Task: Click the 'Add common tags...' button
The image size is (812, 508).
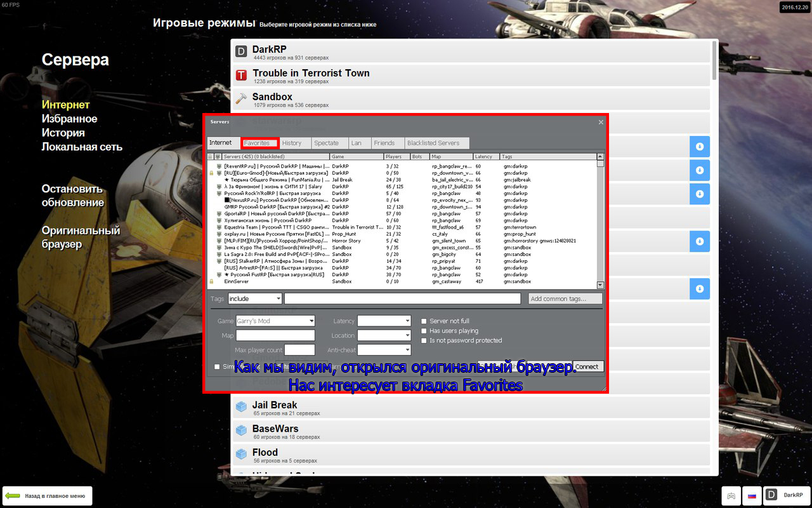Action: [x=565, y=298]
